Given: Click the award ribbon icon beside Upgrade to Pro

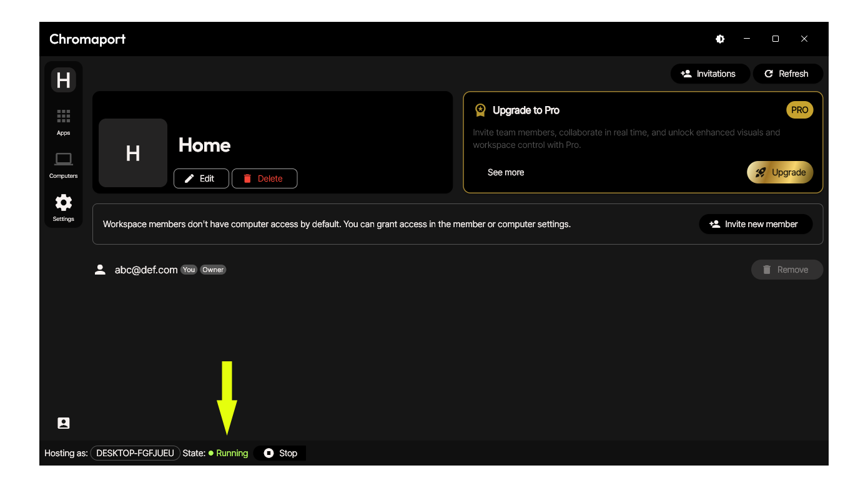Looking at the screenshot, I should (x=480, y=110).
